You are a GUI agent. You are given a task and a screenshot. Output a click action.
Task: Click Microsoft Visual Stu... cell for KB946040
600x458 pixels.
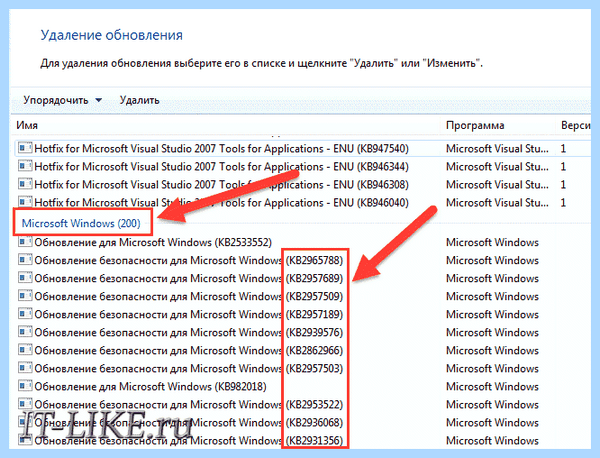497,202
